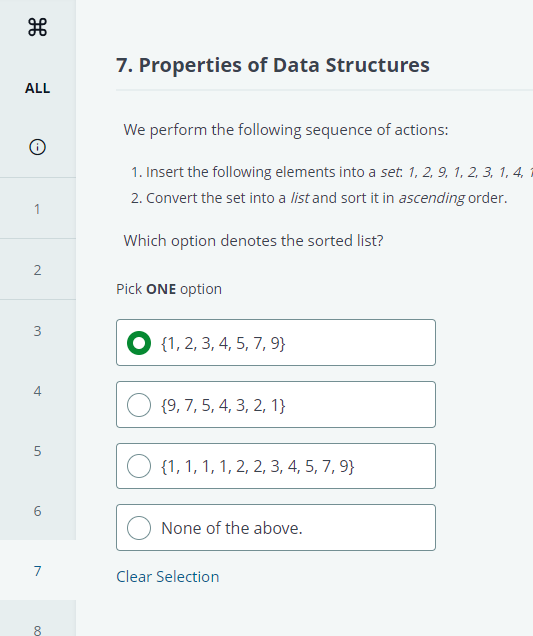Select the ALL questions view
Viewport: 533px width, 636px height.
pos(37,88)
